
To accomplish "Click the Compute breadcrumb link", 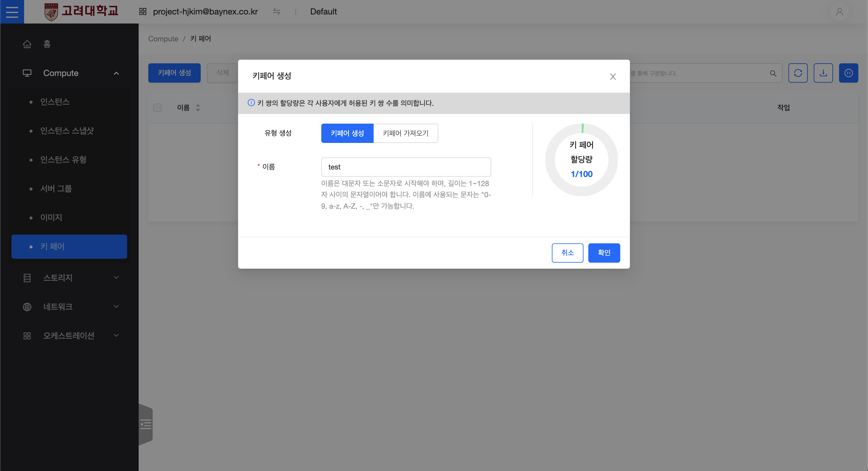I will (x=163, y=39).
